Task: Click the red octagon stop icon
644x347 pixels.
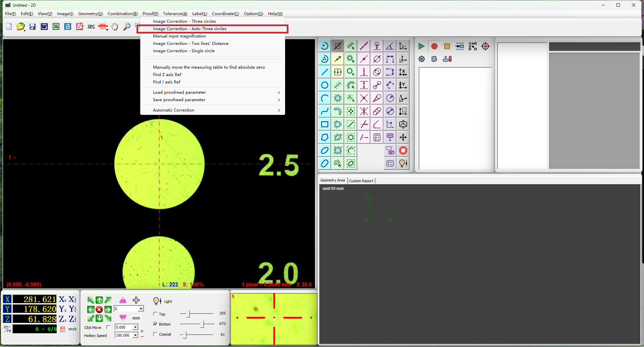Action: coord(403,150)
